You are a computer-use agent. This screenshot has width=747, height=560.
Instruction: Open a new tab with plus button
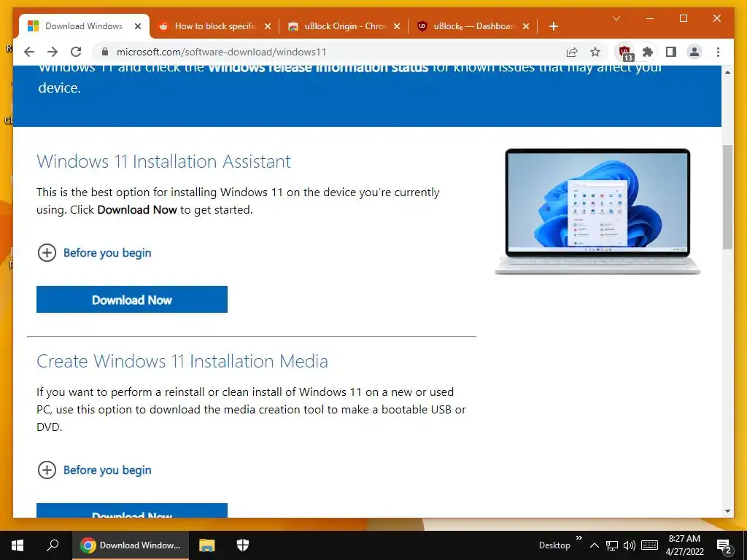[x=553, y=26]
